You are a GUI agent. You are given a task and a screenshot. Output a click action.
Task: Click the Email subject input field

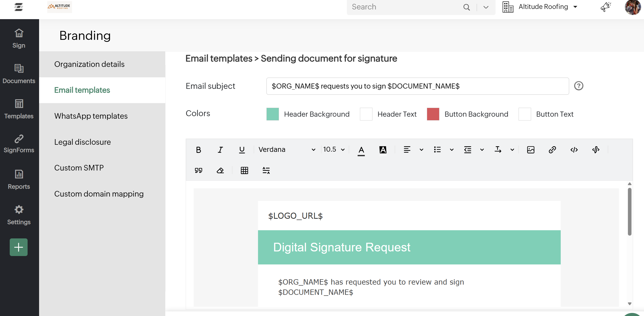417,86
